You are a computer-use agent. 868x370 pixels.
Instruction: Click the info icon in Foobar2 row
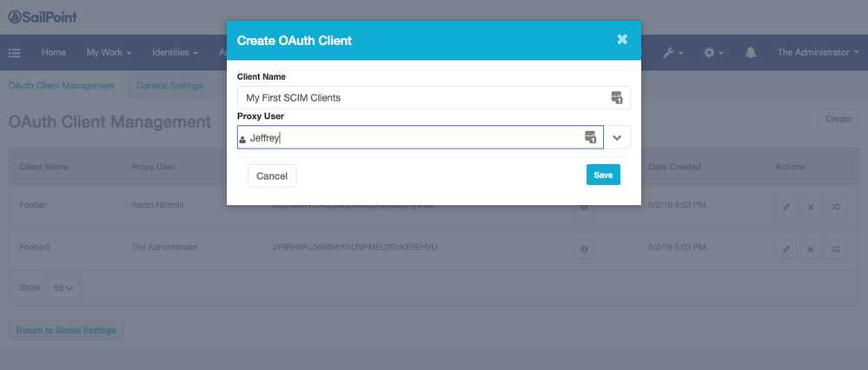[x=584, y=249]
